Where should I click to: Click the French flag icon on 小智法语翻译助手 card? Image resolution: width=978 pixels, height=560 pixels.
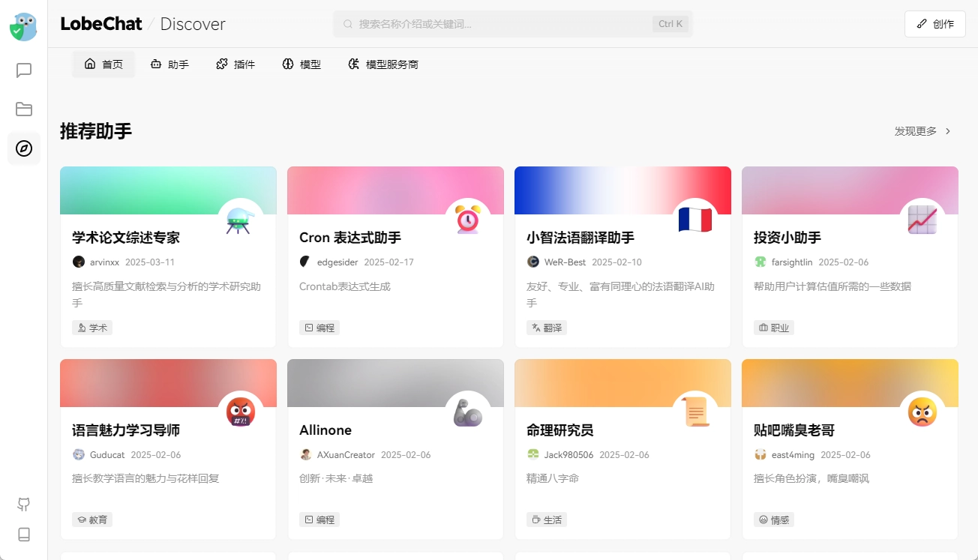tap(696, 220)
